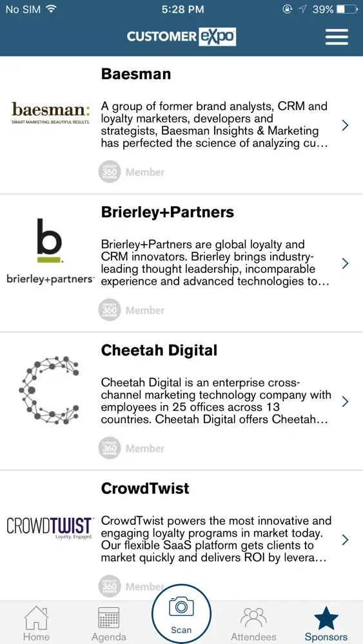Expand Baesman details with chevron arrow

pyautogui.click(x=345, y=126)
